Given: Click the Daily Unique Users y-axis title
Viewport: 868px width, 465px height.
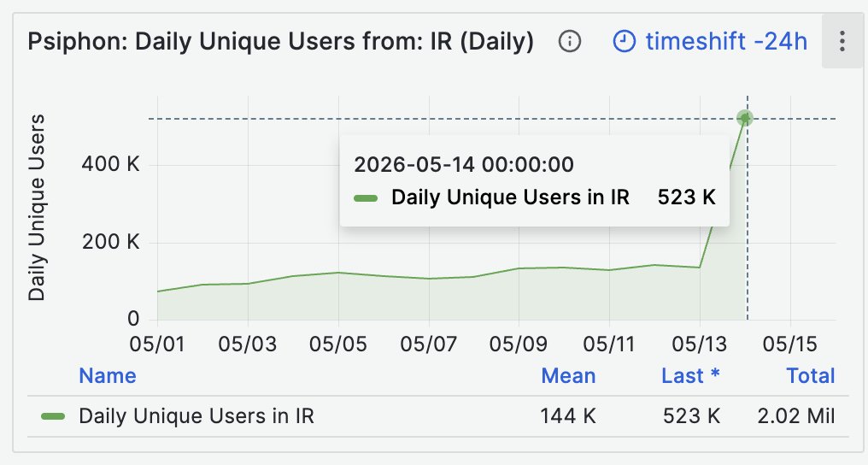Looking at the screenshot, I should tap(37, 208).
